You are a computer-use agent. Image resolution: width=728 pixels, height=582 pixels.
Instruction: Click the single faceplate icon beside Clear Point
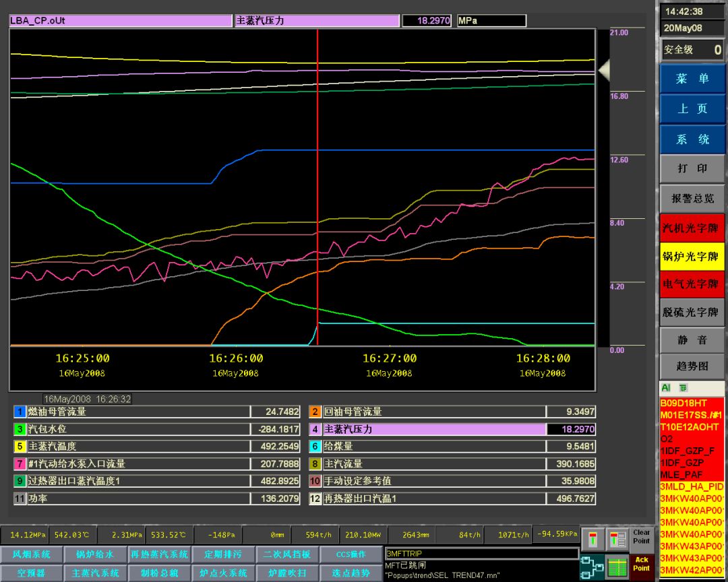coord(593,540)
